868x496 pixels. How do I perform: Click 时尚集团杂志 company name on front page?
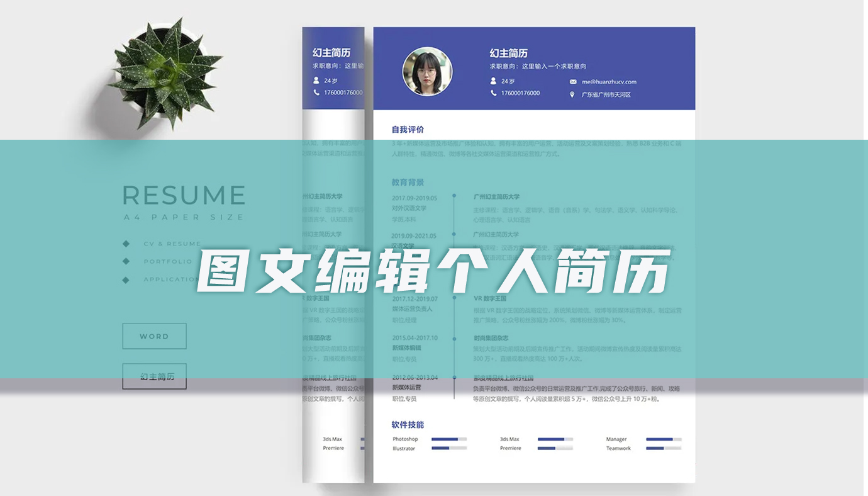491,338
